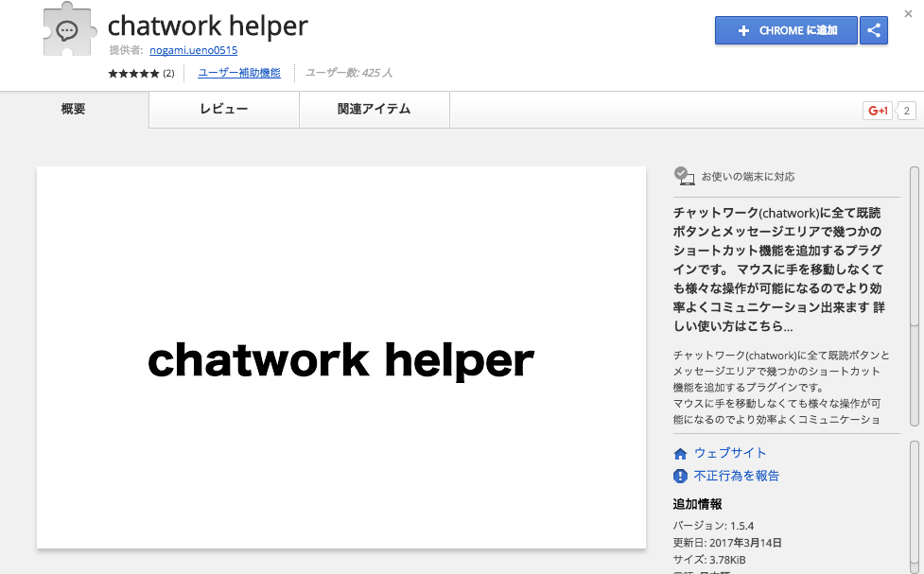Click the chatwork helper puzzle-piece extension icon
Viewport: 924px width, 574px height.
tap(70, 29)
